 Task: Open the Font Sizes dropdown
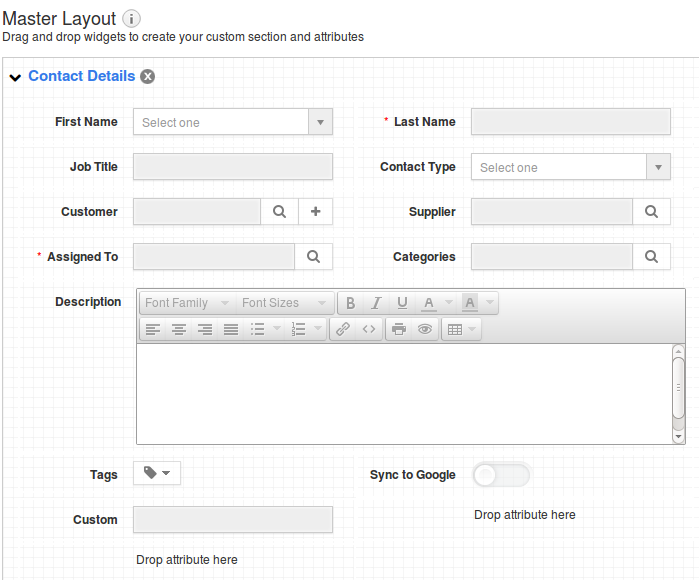pos(284,303)
